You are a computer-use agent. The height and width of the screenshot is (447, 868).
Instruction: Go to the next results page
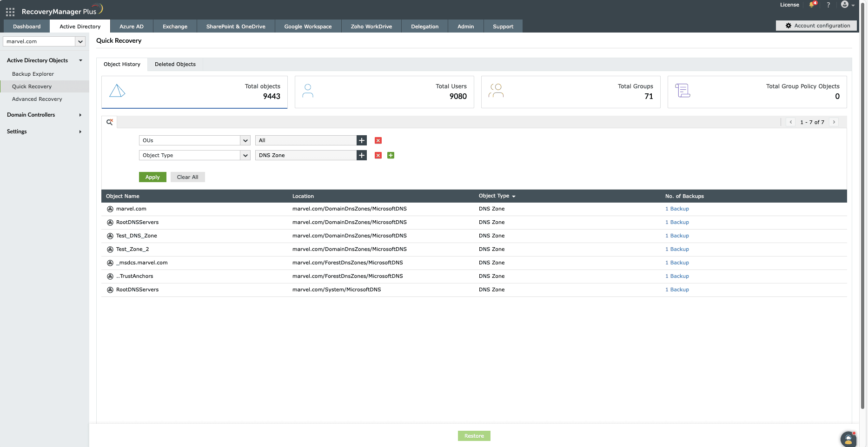[x=834, y=122]
